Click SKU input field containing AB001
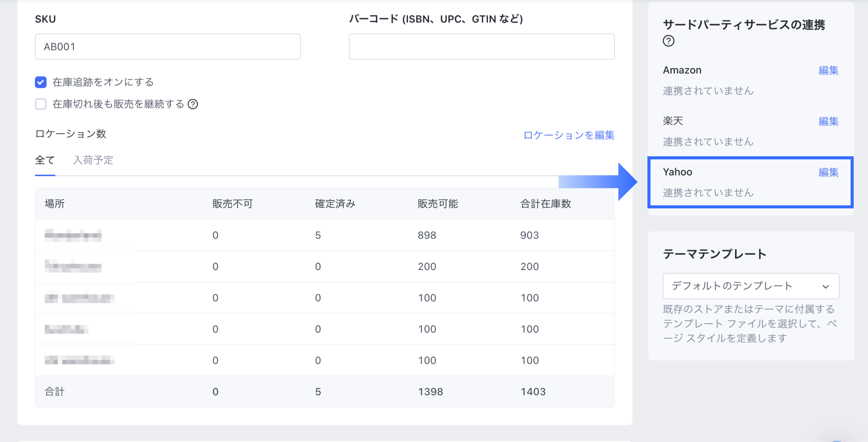Screen dimensions: 868x442 pyautogui.click(x=167, y=47)
